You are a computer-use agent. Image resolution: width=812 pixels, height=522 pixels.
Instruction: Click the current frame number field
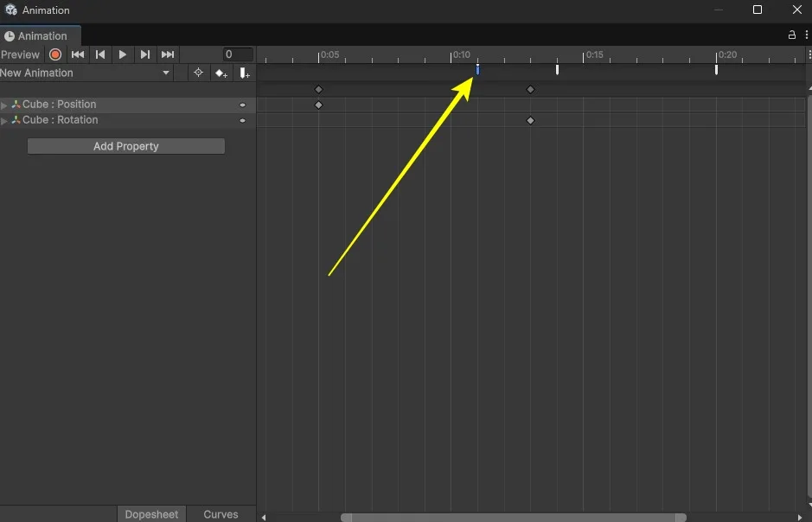click(x=238, y=54)
